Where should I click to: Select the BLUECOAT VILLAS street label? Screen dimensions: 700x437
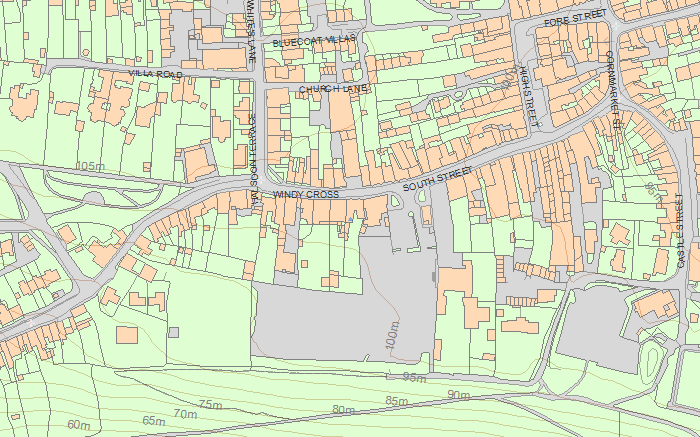coord(314,41)
